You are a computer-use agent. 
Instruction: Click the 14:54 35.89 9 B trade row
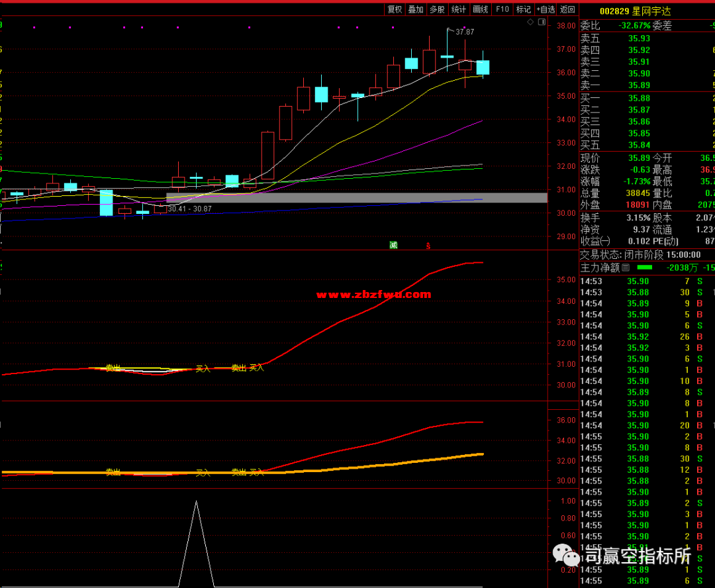coord(647,303)
